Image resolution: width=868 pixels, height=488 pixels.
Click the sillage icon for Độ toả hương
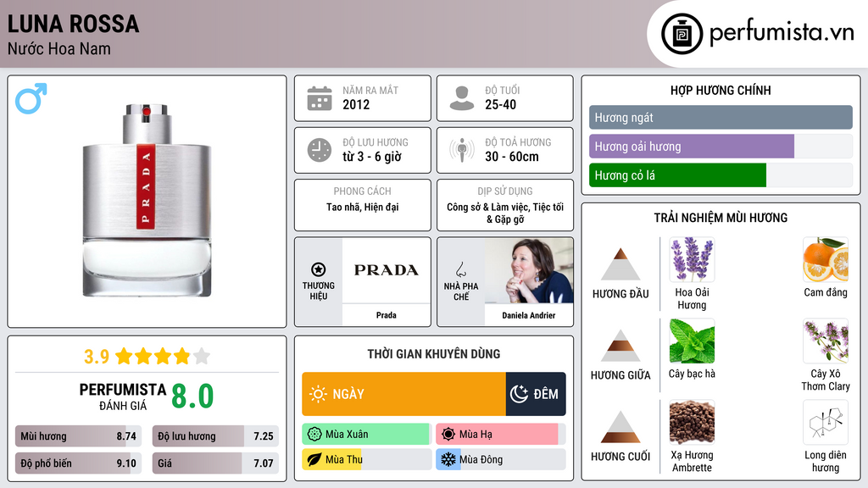click(x=462, y=150)
